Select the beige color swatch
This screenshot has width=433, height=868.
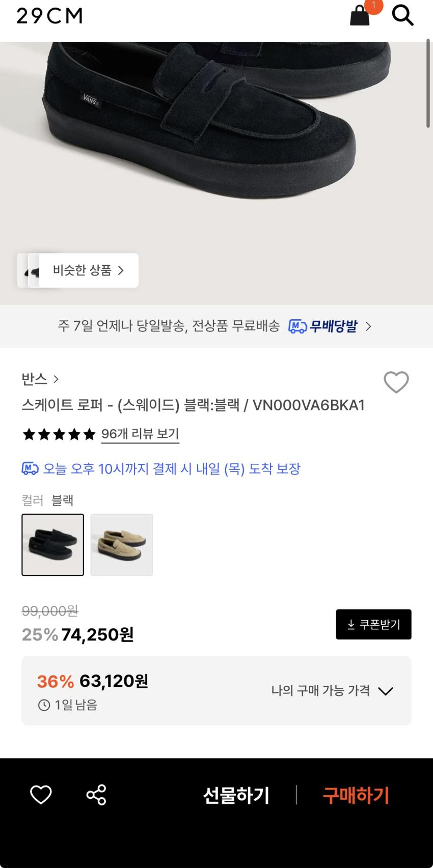(x=122, y=545)
